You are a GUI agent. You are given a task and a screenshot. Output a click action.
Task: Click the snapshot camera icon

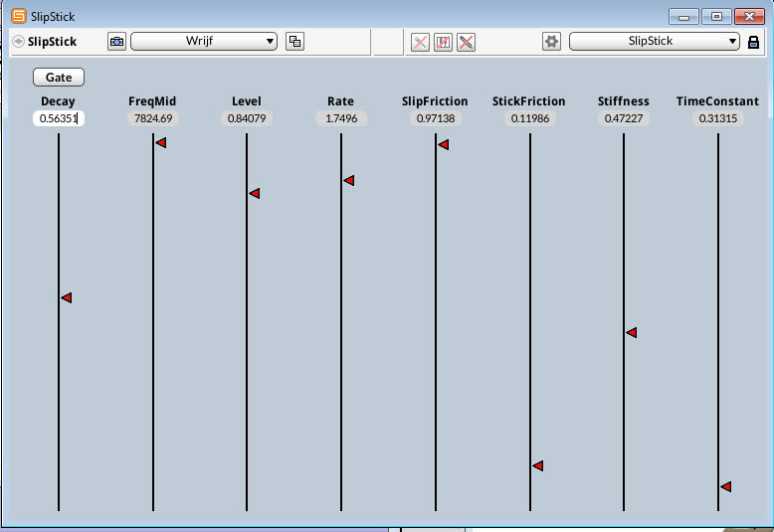point(117,42)
